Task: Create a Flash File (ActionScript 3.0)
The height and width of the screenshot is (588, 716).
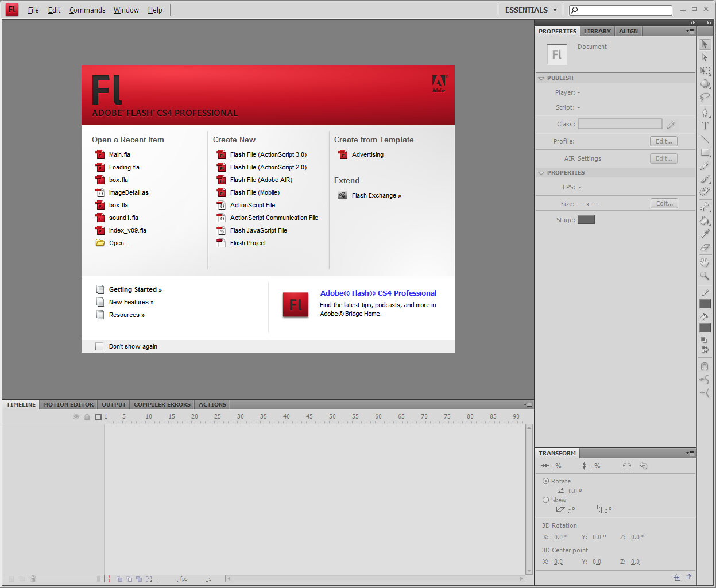Action: click(x=268, y=154)
